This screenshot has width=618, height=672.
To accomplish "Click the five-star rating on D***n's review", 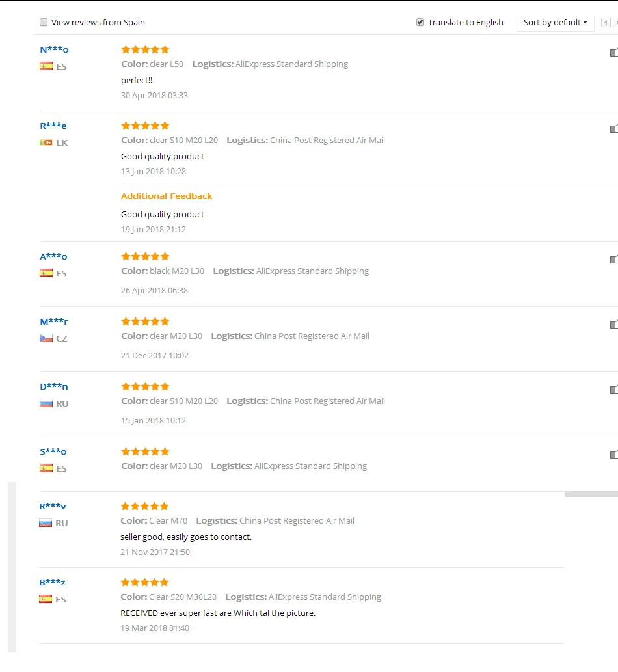I will (145, 386).
